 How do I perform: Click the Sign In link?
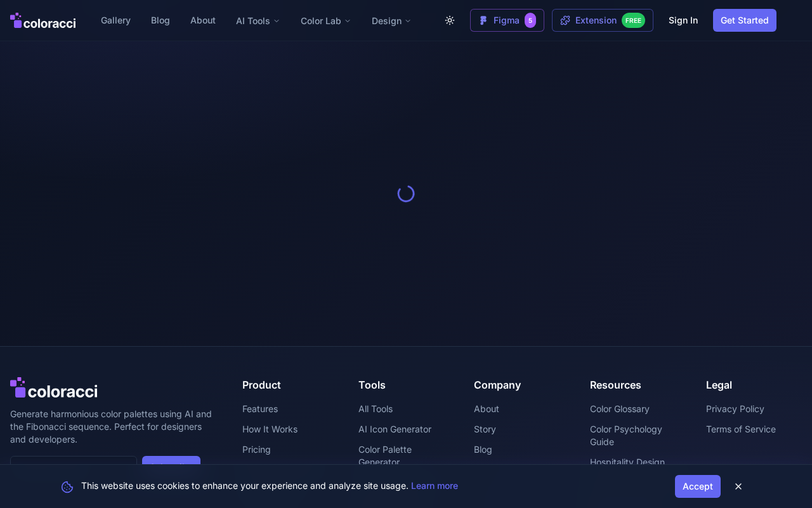tap(683, 20)
